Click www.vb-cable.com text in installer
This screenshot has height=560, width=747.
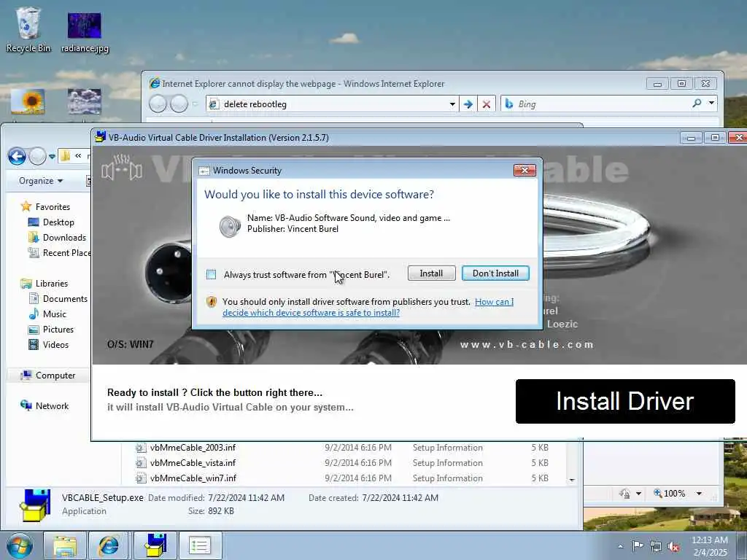[527, 344]
